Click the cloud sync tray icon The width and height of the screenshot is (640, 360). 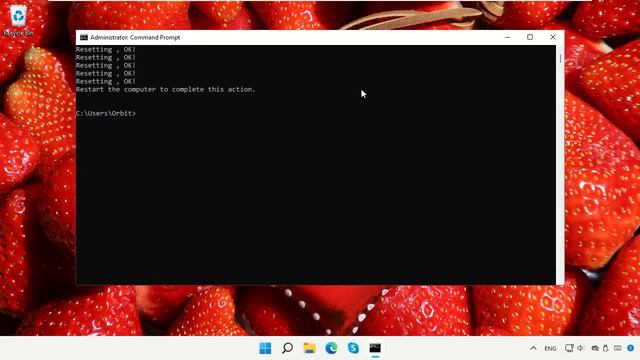[596, 348]
